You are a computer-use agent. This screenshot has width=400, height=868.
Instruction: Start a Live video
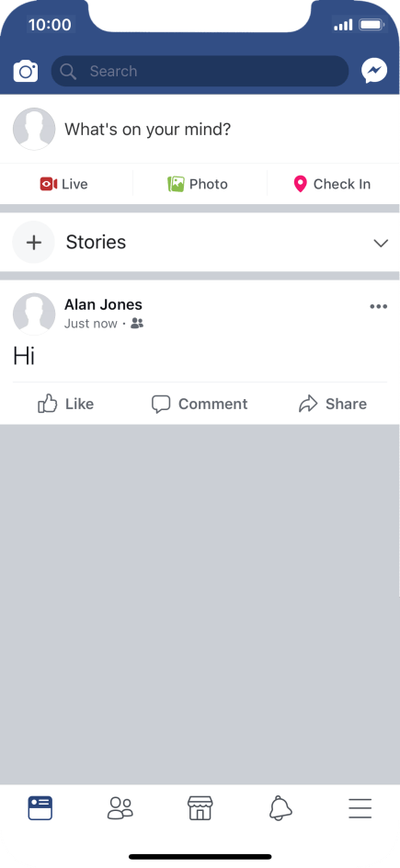(x=64, y=184)
